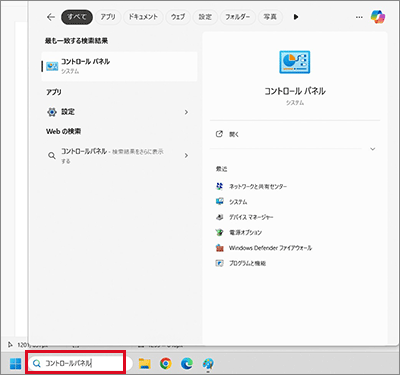The image size is (400, 375).
Task: Open web search for コントロールパネル
Action: tap(119, 156)
